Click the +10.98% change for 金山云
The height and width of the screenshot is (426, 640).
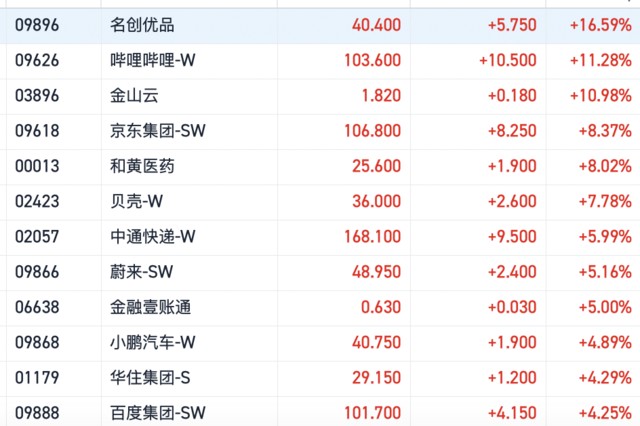[x=599, y=96]
